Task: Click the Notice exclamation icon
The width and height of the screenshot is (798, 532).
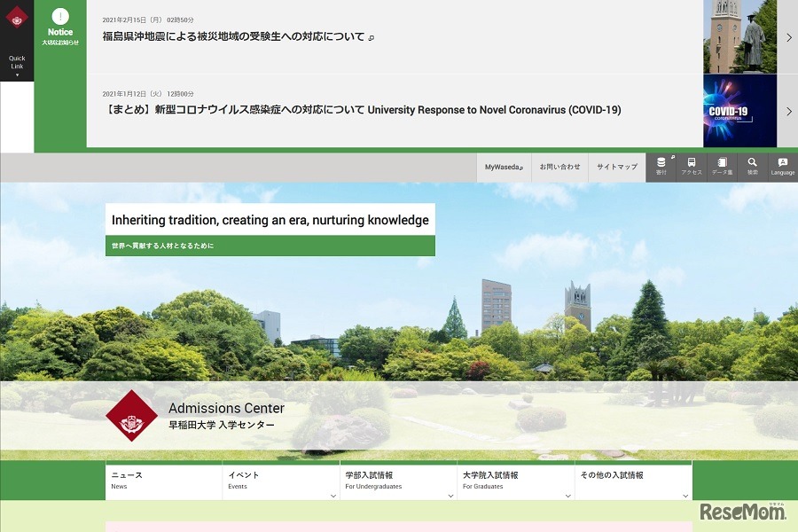Action: click(x=60, y=17)
